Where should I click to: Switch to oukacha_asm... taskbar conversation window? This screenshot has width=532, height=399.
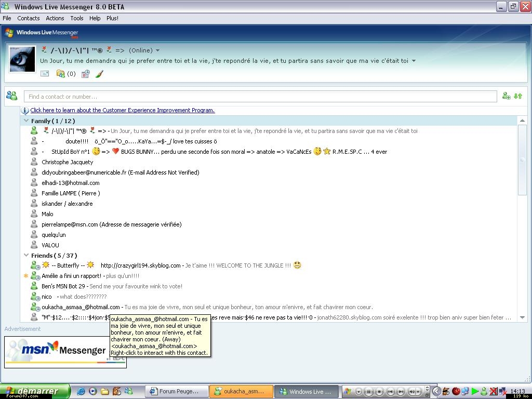pos(241,391)
